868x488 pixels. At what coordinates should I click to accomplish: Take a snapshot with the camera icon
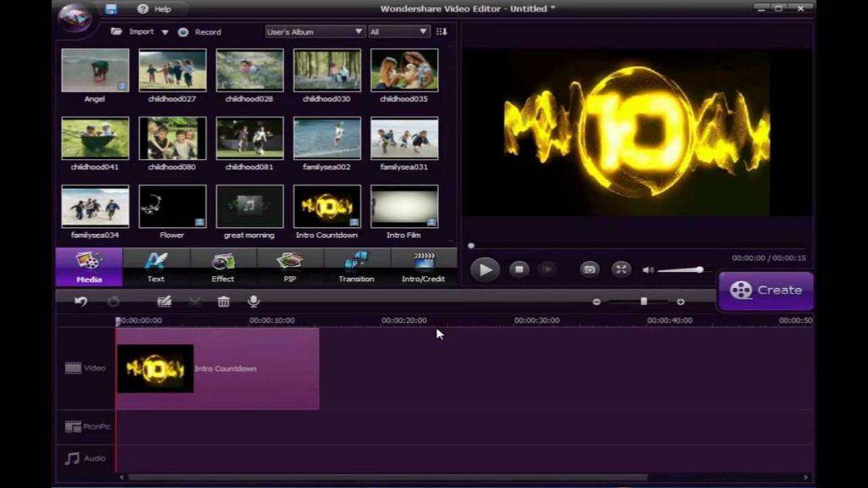coord(589,269)
